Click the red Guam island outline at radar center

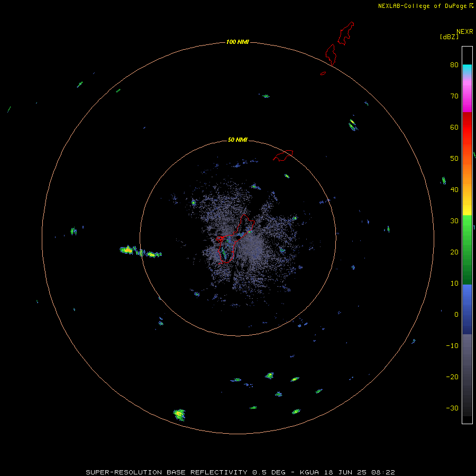point(234,239)
